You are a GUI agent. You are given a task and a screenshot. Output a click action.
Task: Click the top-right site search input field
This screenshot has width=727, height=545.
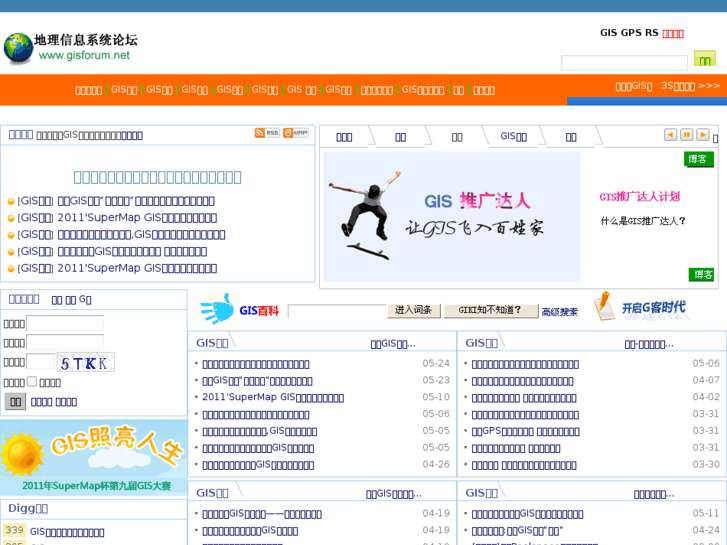click(x=624, y=63)
